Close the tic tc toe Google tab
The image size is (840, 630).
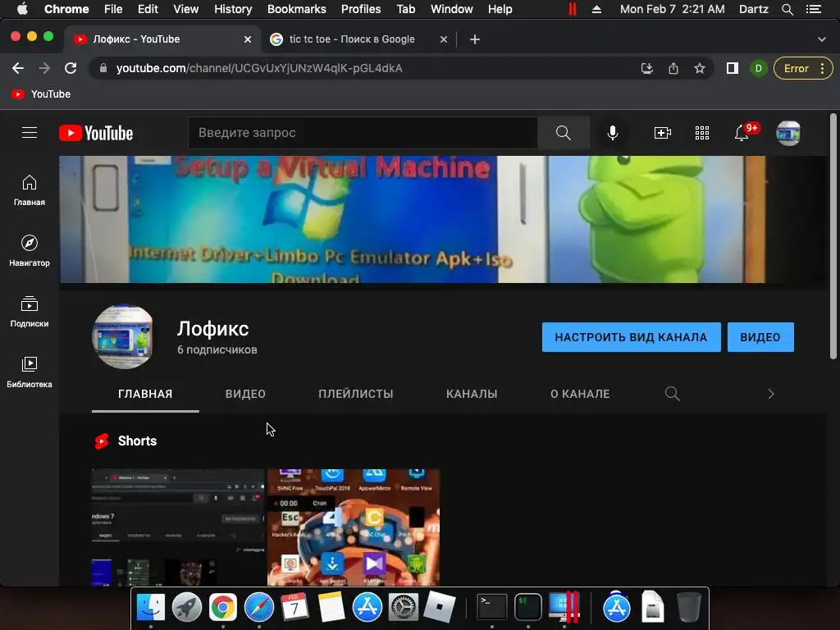pyautogui.click(x=444, y=39)
